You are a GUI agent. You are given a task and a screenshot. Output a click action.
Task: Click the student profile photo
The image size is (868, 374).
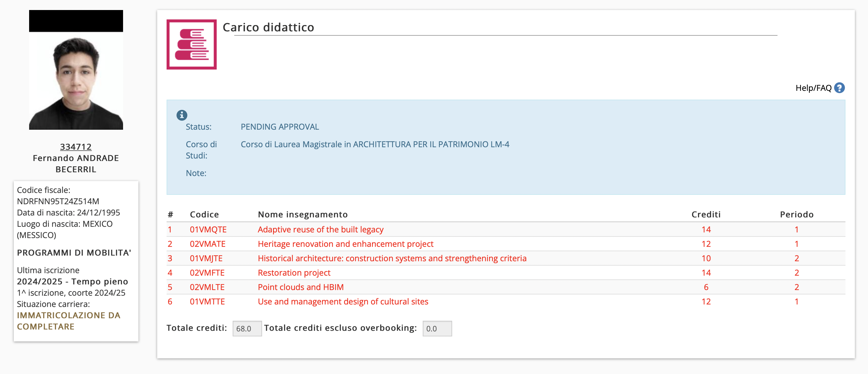click(x=76, y=80)
